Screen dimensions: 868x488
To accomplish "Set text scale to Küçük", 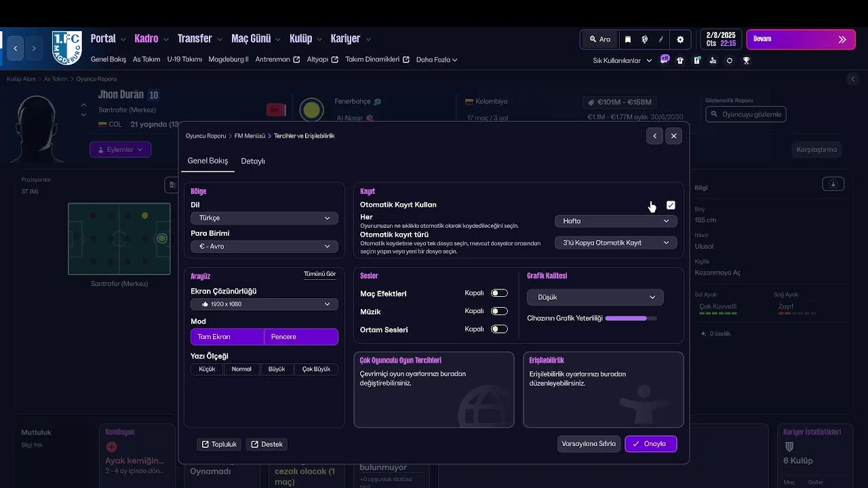I will coord(208,369).
